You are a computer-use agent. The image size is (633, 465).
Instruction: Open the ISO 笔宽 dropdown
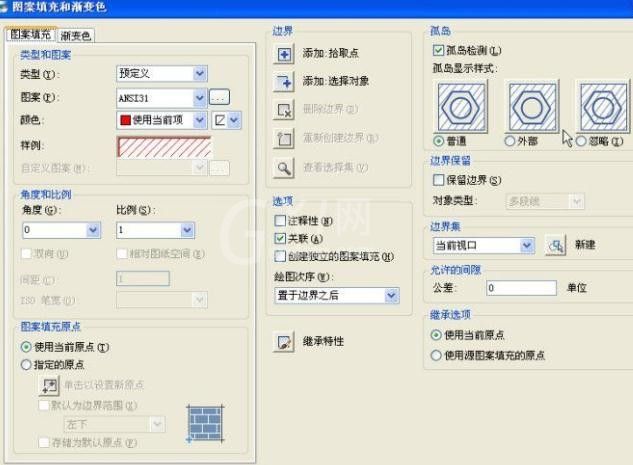pos(162,300)
